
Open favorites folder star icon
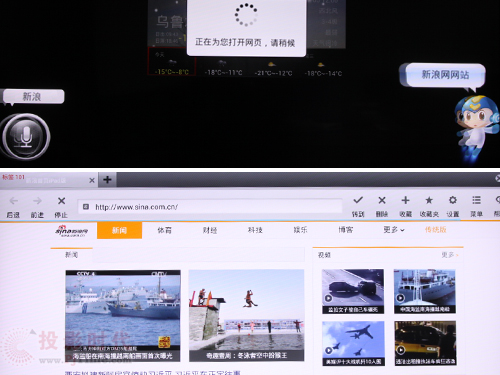click(x=429, y=200)
